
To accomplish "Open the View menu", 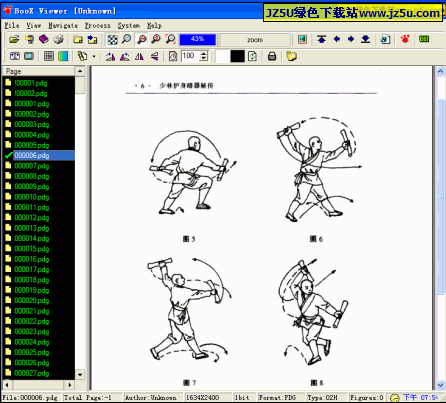I will point(33,25).
